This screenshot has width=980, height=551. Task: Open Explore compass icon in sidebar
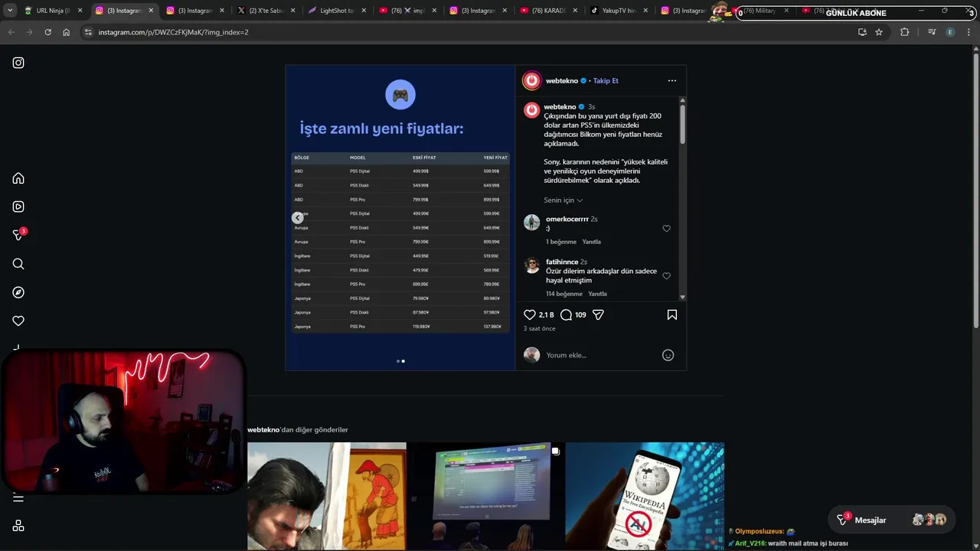coord(18,292)
